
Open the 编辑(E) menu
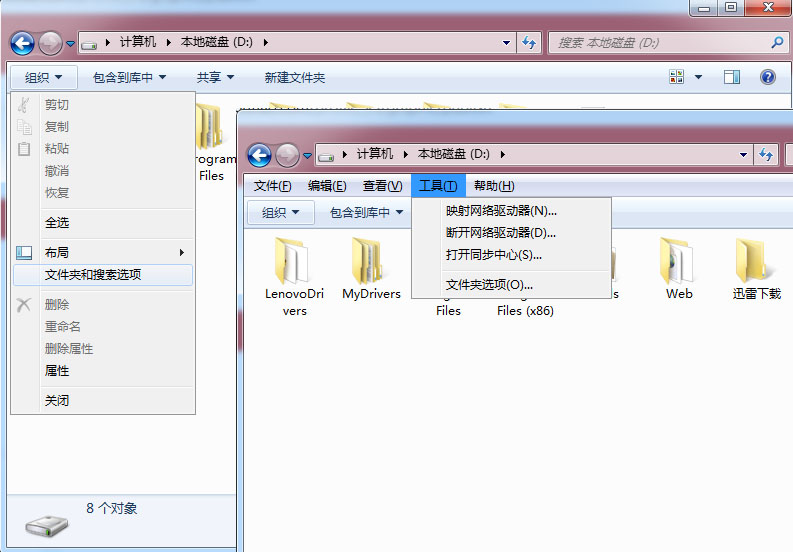[327, 186]
